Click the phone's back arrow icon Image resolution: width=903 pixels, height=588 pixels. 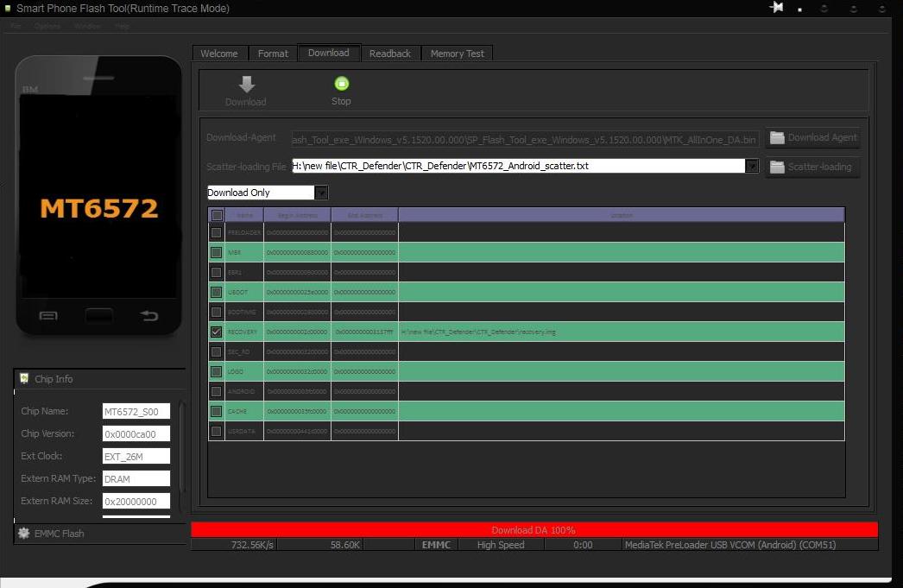[x=149, y=316]
